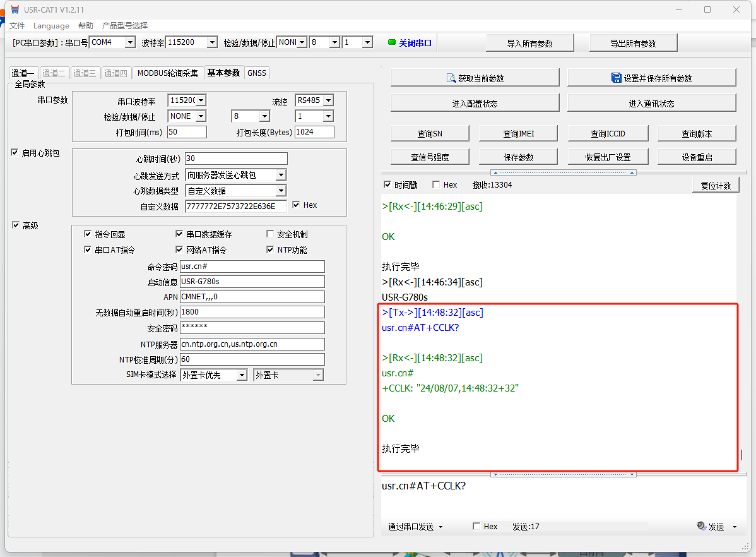Open the 心跳数据类型 dropdown

(281, 191)
